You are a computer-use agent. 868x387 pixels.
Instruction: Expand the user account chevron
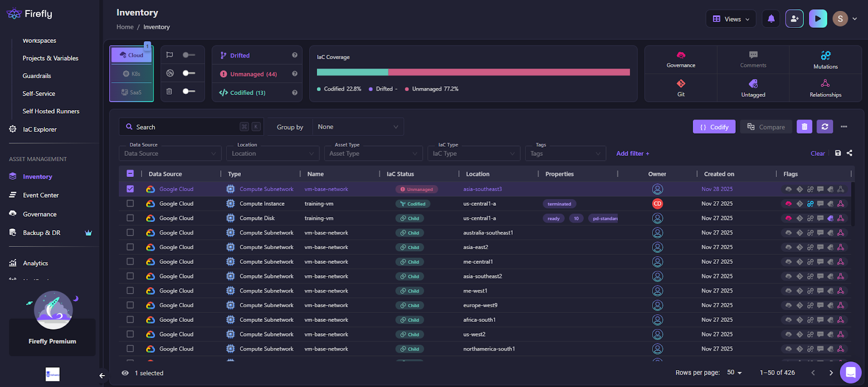point(855,18)
